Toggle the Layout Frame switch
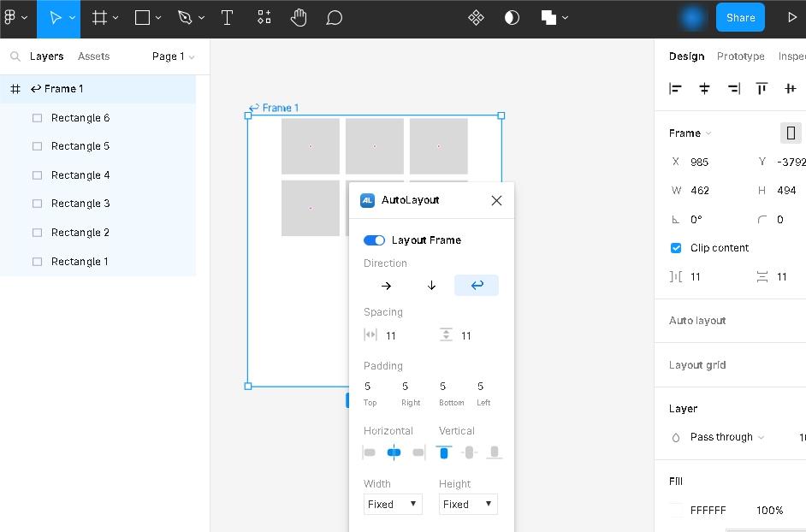 point(374,240)
